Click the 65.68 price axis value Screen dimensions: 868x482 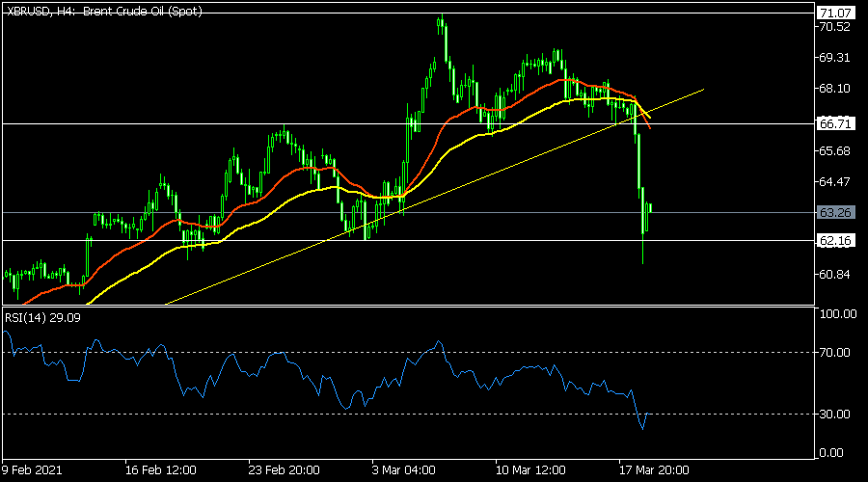(835, 150)
